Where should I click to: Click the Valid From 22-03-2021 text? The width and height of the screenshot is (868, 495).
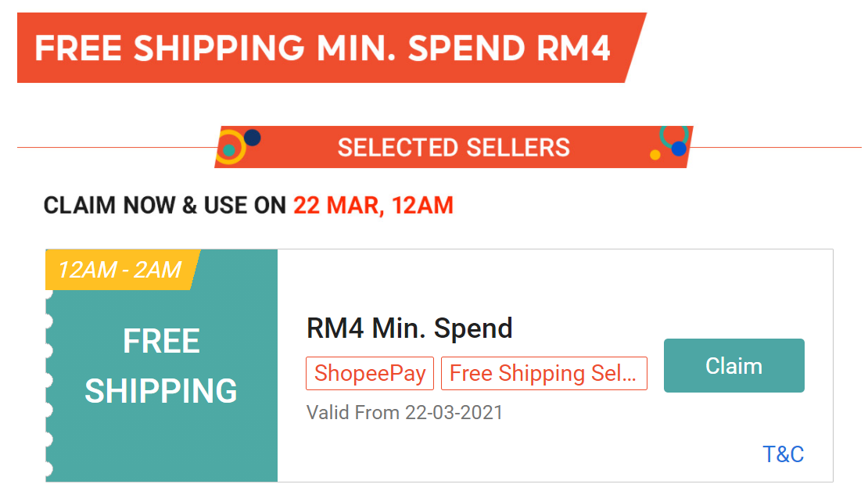(x=404, y=412)
